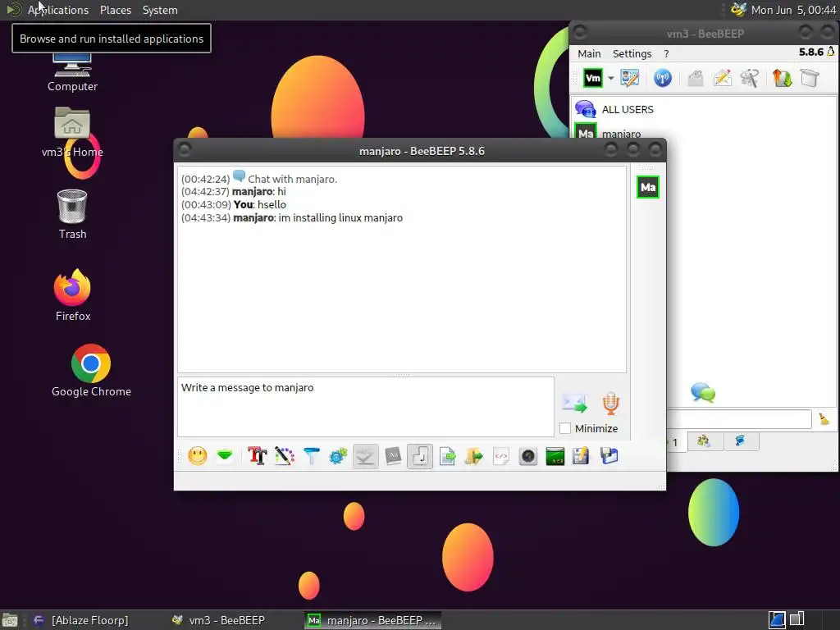Click the green chalkboard icon
This screenshot has height=630, width=840.
pos(555,456)
